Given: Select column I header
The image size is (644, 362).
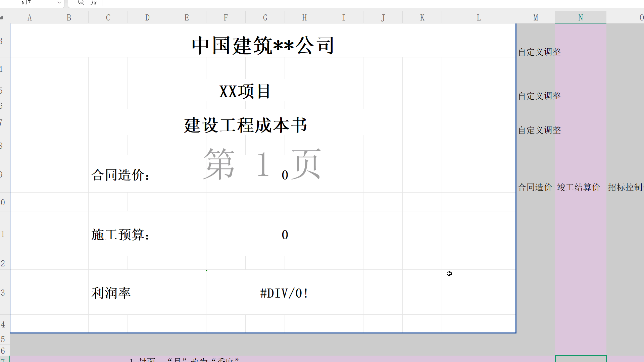Looking at the screenshot, I should (x=344, y=17).
